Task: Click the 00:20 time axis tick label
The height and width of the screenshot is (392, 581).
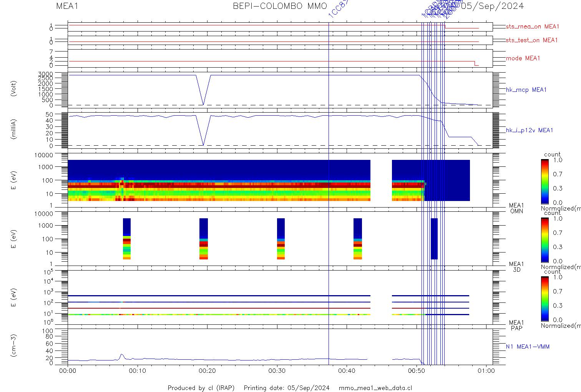Action: pyautogui.click(x=207, y=371)
